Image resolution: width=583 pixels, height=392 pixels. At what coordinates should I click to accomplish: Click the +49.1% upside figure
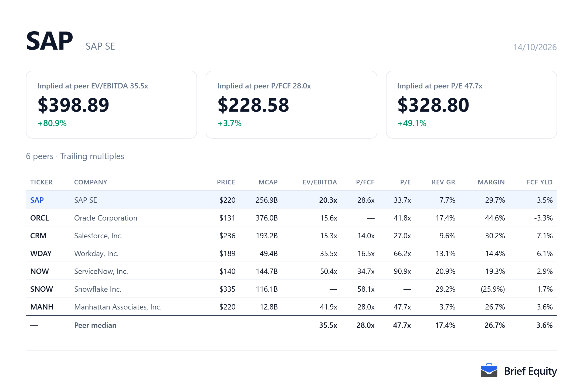pyautogui.click(x=412, y=123)
